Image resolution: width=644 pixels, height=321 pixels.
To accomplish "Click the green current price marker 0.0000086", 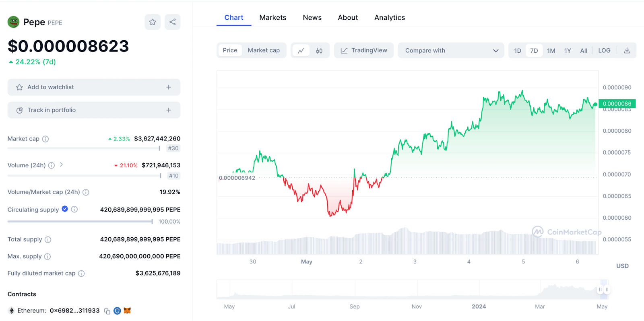I will [617, 104].
